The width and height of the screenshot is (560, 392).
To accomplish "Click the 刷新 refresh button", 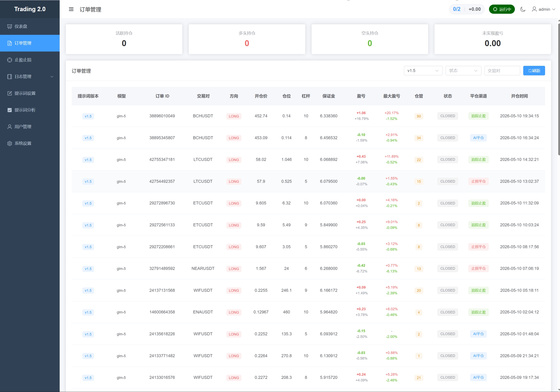I will coord(534,71).
